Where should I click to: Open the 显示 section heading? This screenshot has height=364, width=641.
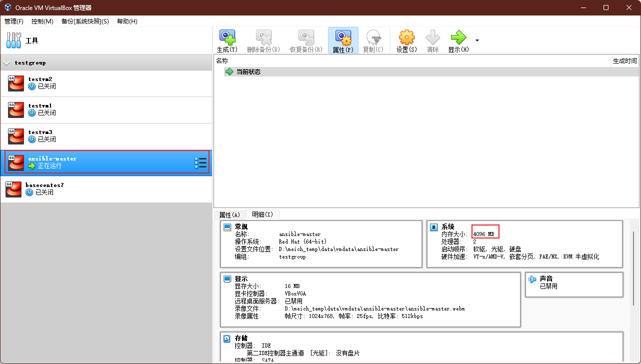[x=241, y=279]
